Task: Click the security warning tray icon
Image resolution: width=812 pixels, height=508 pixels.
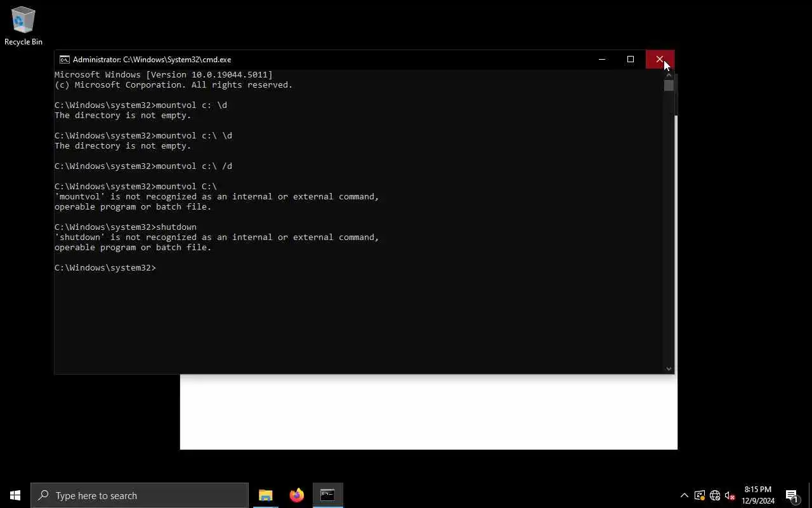Action: tap(700, 495)
